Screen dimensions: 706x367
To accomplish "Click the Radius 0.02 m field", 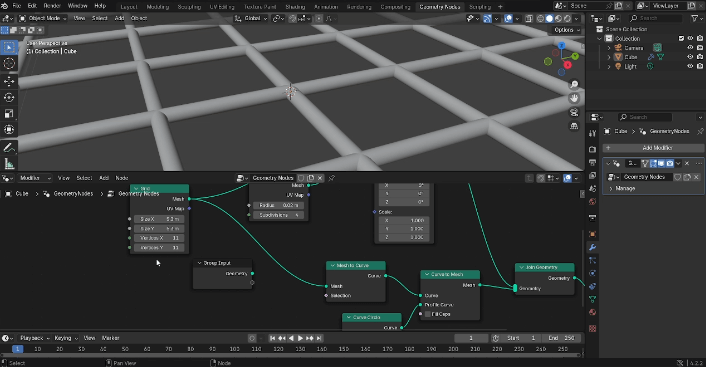I will [278, 205].
